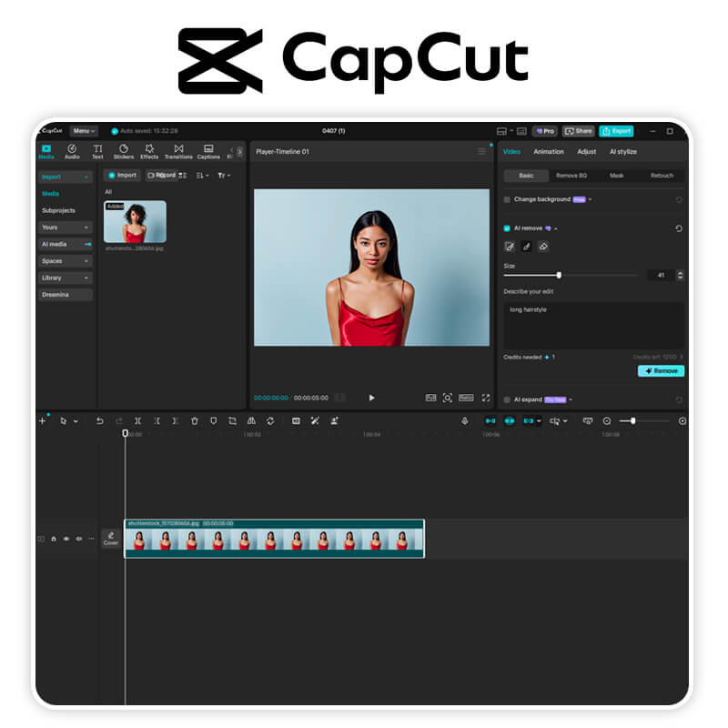The width and height of the screenshot is (728, 728).
Task: Enable the Change background checkbox
Action: (508, 199)
